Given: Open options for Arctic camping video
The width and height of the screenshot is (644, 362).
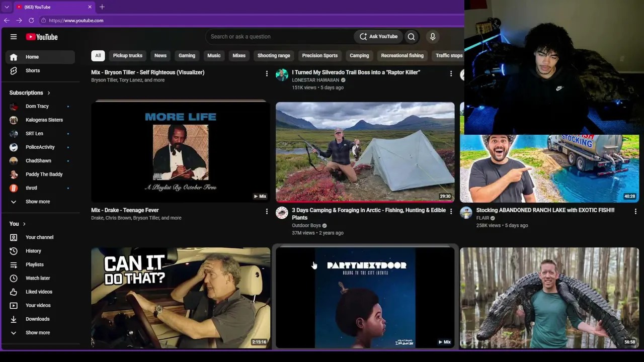Looking at the screenshot, I should [451, 212].
